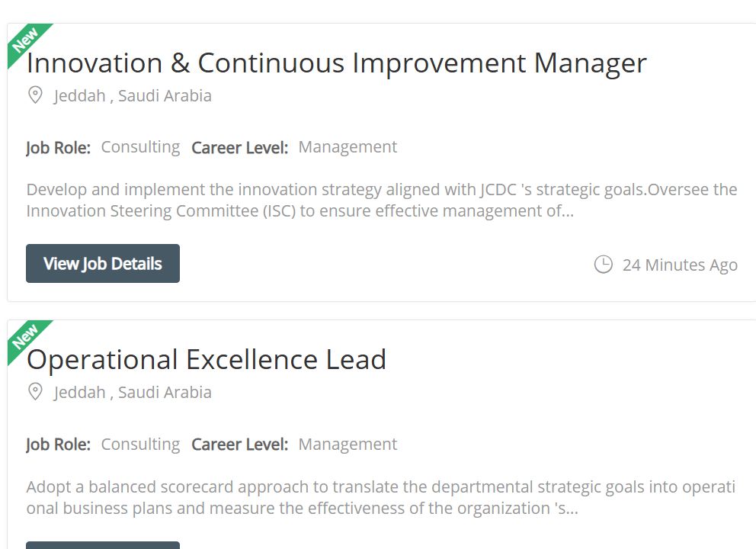This screenshot has height=549, width=756.
Task: Open the Operational Excellence Lead job title
Action: 207,359
